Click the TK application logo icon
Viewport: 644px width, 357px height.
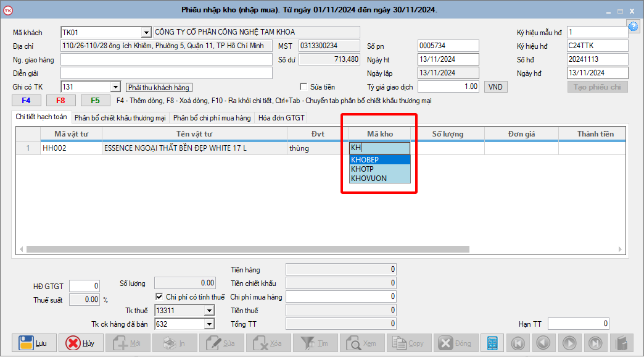point(8,10)
